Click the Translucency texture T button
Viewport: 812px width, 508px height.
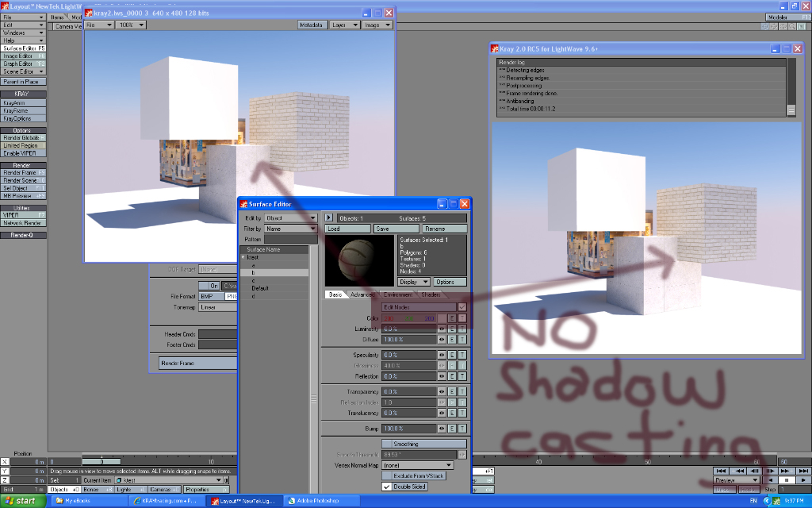click(462, 413)
